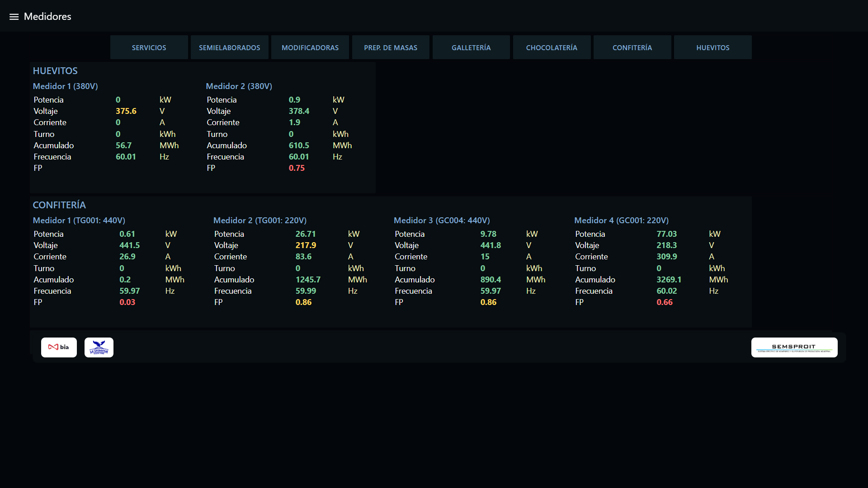Click the bia logo
Screen dimensions: 868x488
point(59,347)
